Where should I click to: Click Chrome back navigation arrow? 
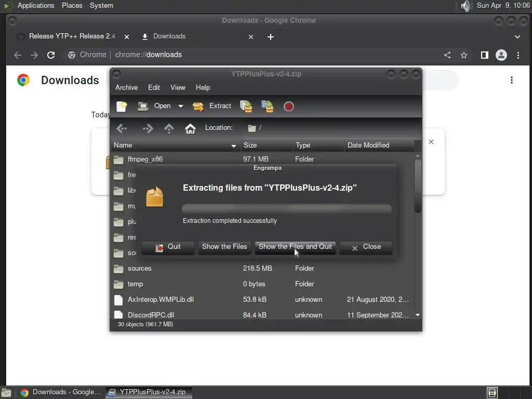coord(18,55)
